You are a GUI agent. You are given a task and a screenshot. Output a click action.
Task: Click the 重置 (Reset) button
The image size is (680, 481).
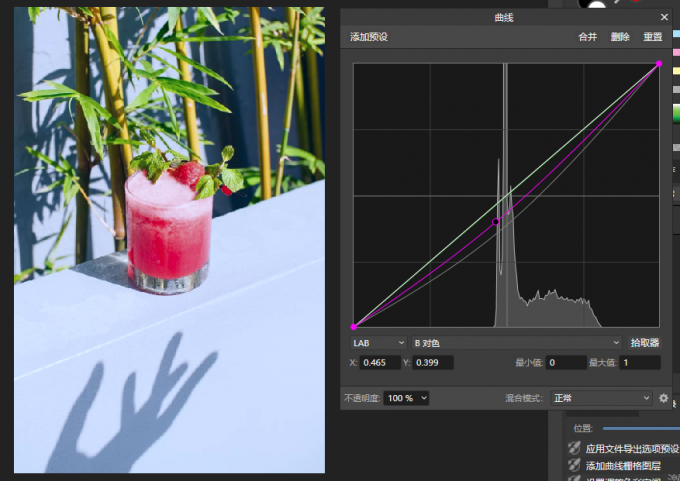pyautogui.click(x=652, y=37)
